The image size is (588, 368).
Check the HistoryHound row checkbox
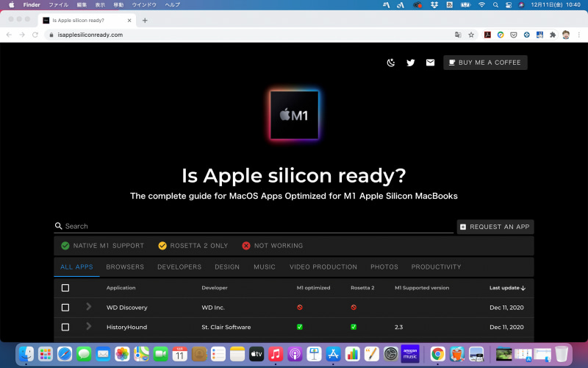pos(65,327)
